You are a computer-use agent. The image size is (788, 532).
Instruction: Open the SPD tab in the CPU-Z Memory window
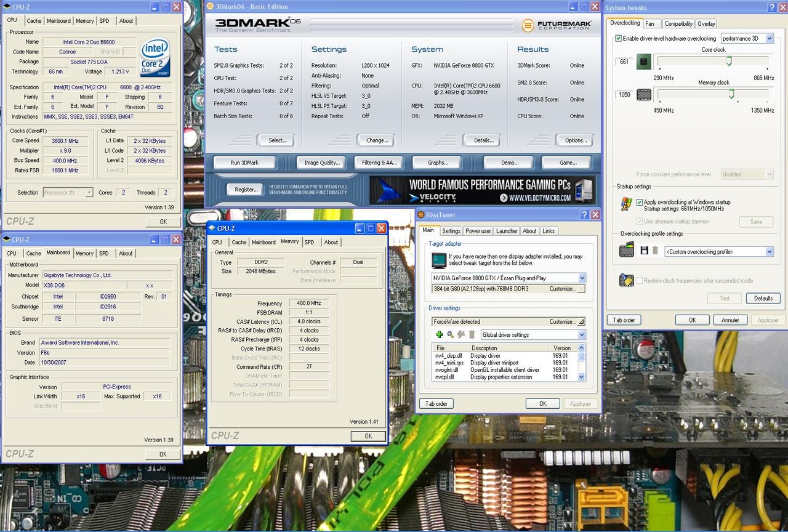coord(309,242)
